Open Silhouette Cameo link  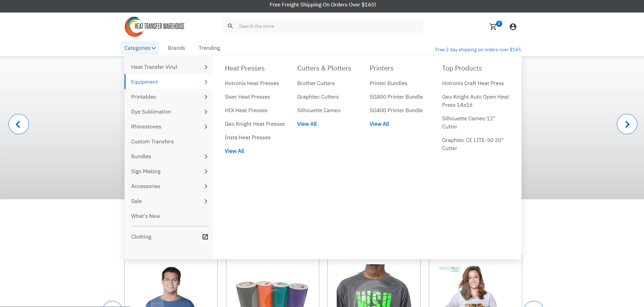[319, 110]
